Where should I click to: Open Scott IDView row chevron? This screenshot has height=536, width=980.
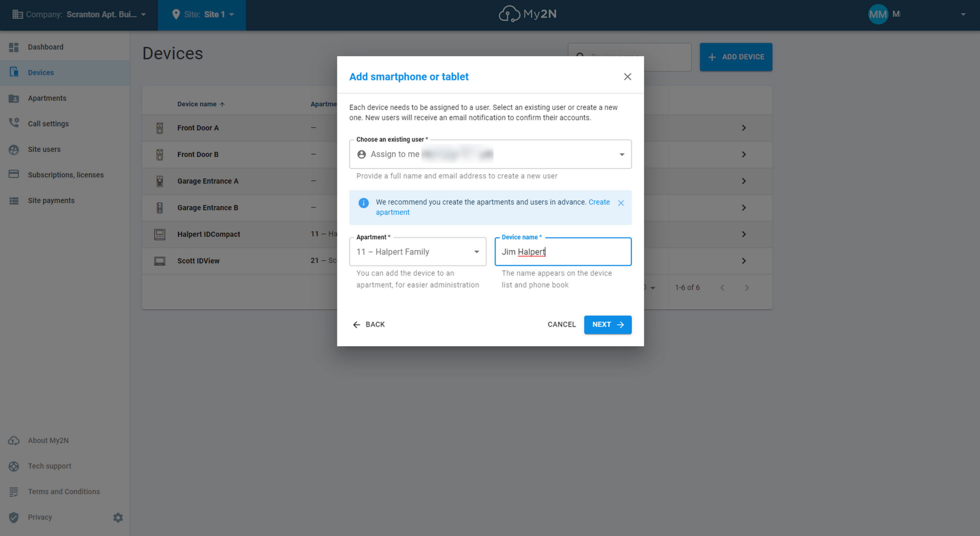pos(744,261)
